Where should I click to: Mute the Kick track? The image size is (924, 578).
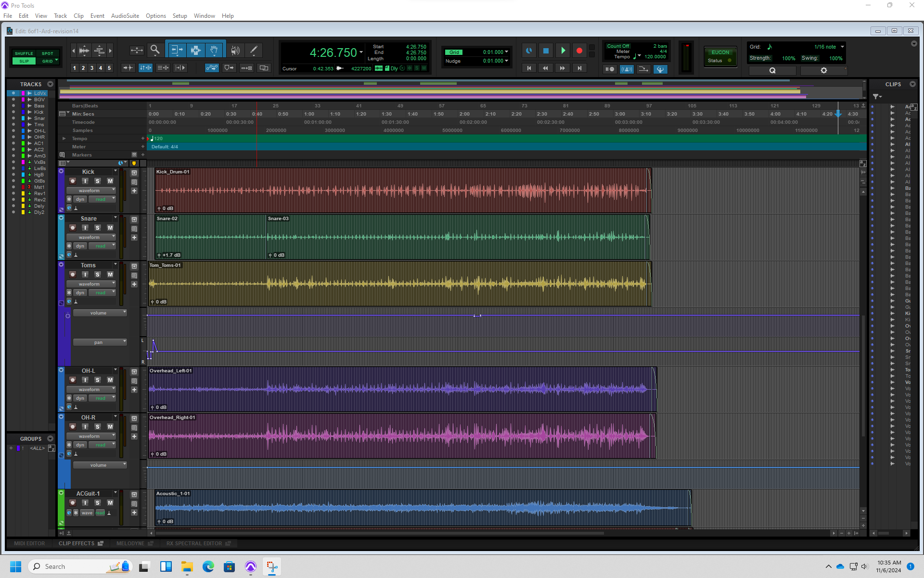[110, 181]
